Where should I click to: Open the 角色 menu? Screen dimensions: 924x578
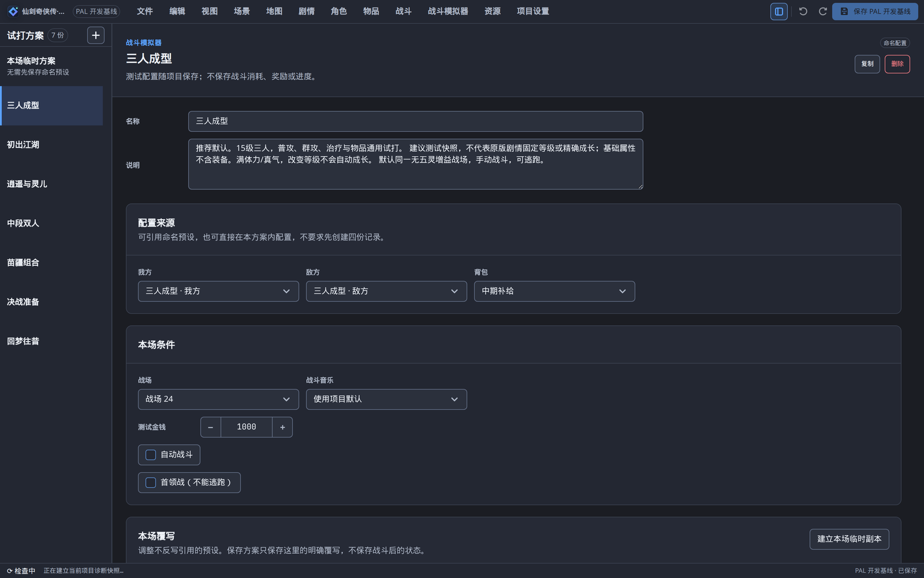[x=339, y=12]
